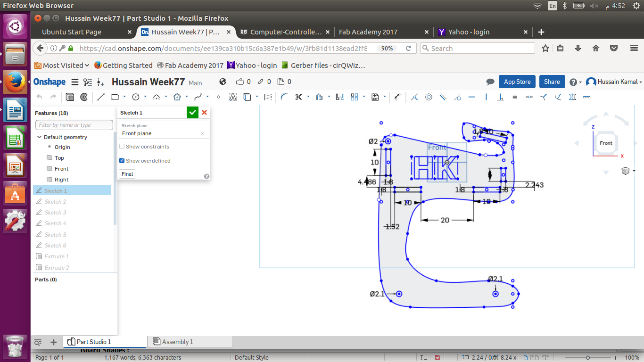Confirm Sketch 1 with green checkmark
The height and width of the screenshot is (362, 644).
(192, 113)
